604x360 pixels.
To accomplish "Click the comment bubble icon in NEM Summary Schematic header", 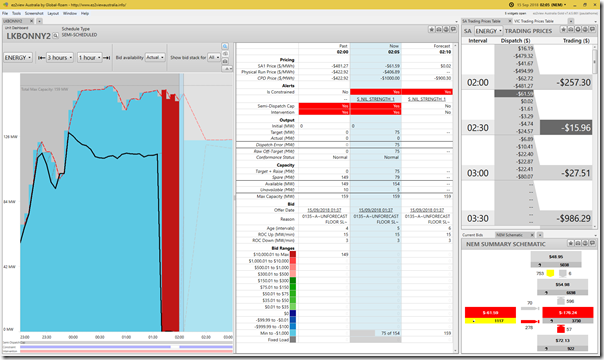I will tap(592, 243).
